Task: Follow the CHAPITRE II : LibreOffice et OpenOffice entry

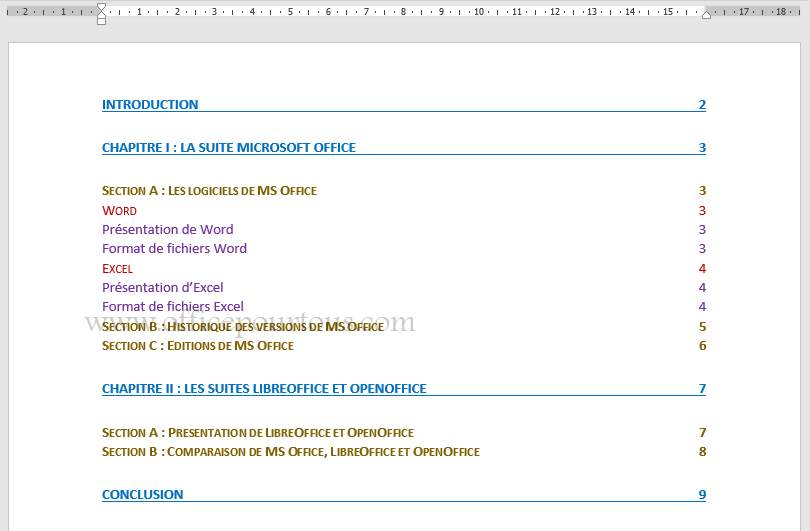Action: (x=264, y=389)
